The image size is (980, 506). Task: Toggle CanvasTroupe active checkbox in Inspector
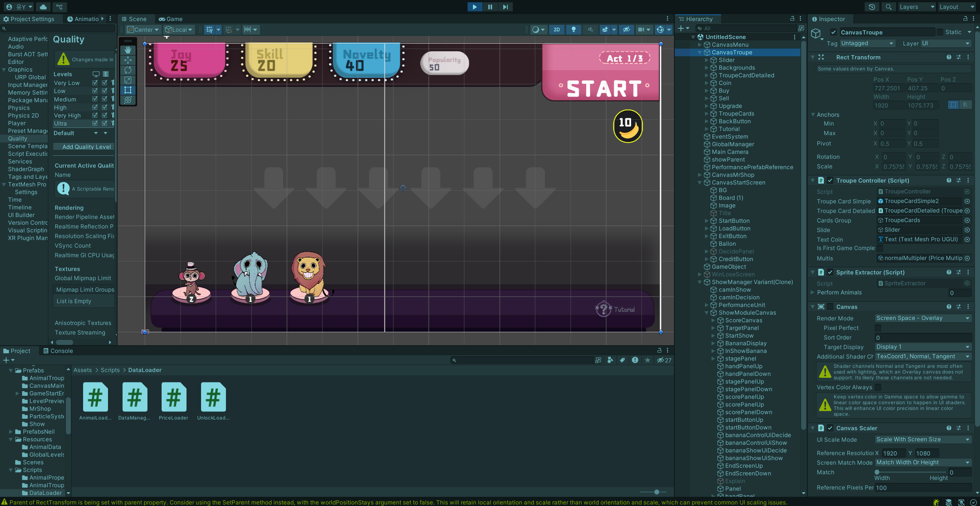pos(833,32)
